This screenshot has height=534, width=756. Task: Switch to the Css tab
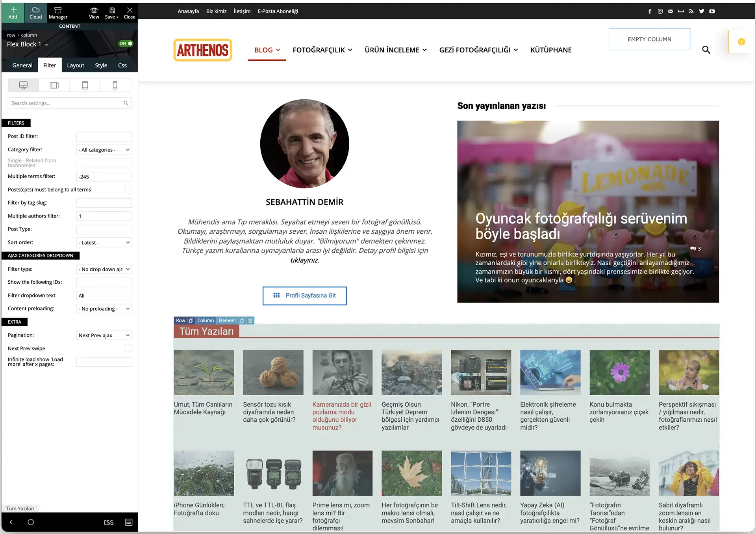122,65
